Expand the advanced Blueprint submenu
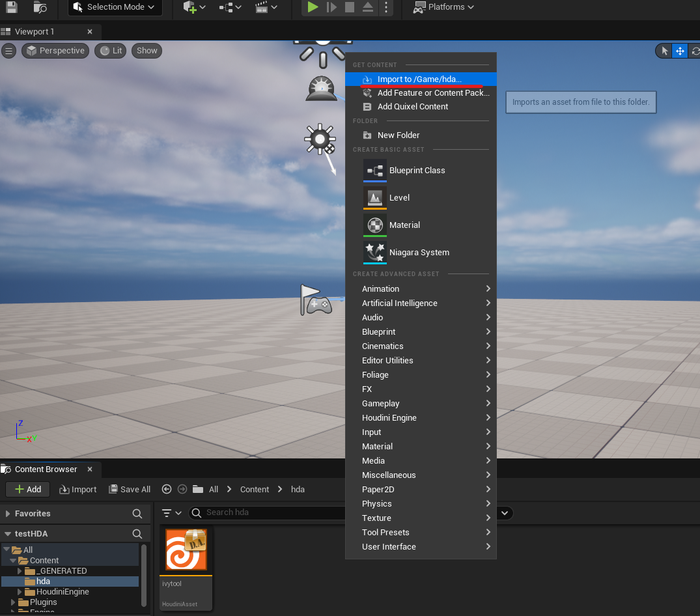Image resolution: width=700 pixels, height=616 pixels. pyautogui.click(x=421, y=331)
